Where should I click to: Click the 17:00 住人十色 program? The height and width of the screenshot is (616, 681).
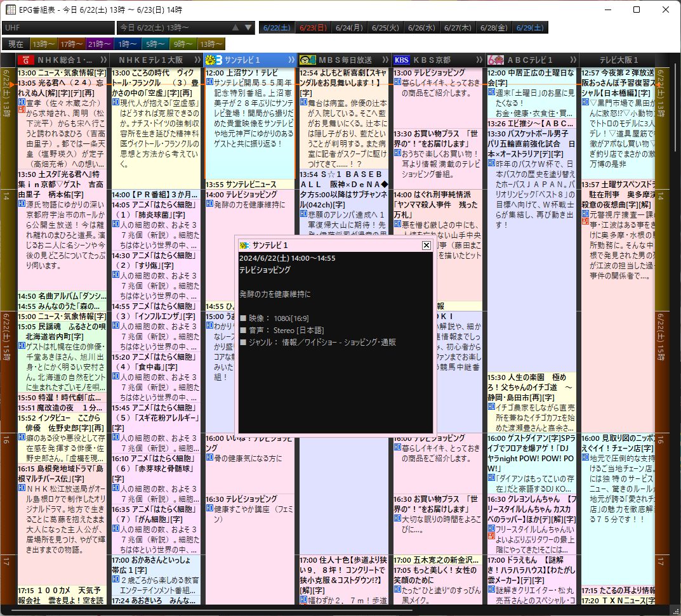343,580
